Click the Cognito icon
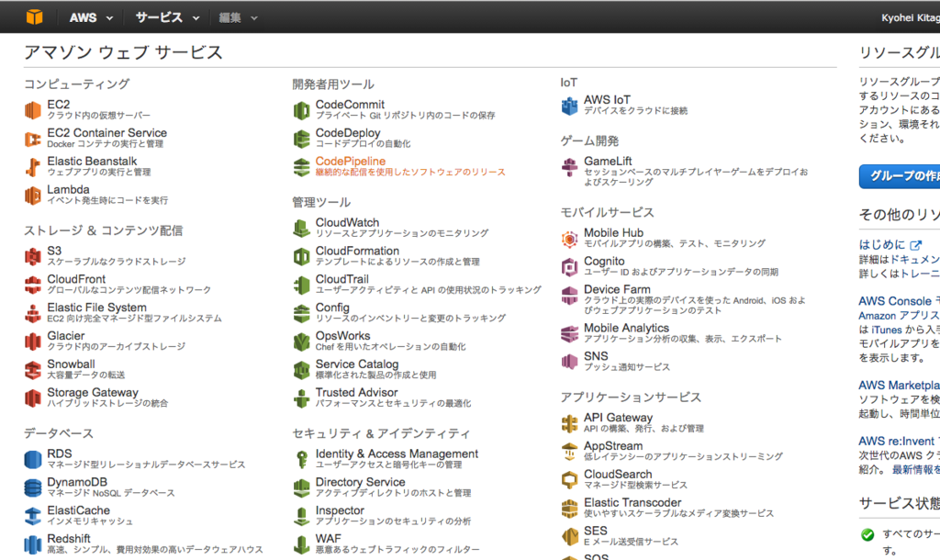Screen dimensions: 940x560 [x=569, y=267]
